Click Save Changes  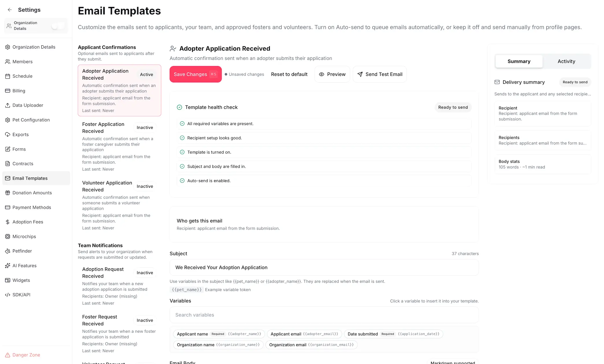[x=195, y=74]
